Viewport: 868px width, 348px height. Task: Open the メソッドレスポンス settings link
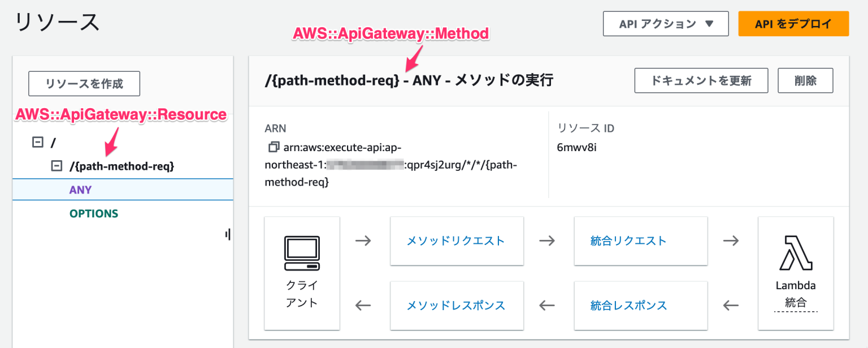tap(457, 305)
